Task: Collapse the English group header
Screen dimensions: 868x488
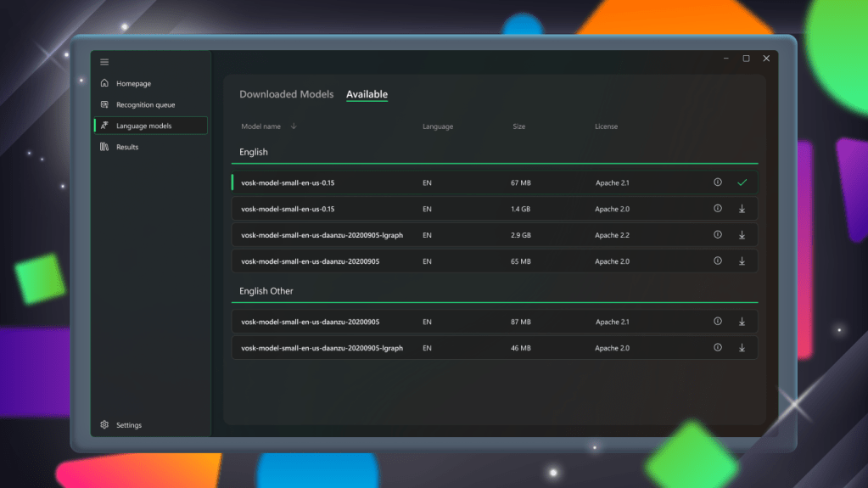Action: click(x=254, y=152)
